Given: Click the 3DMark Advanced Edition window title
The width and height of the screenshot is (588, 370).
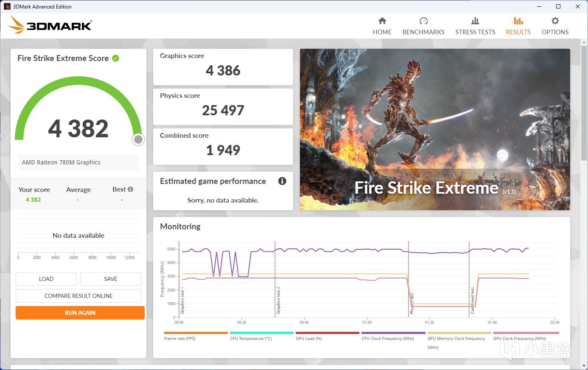Looking at the screenshot, I should [x=42, y=6].
